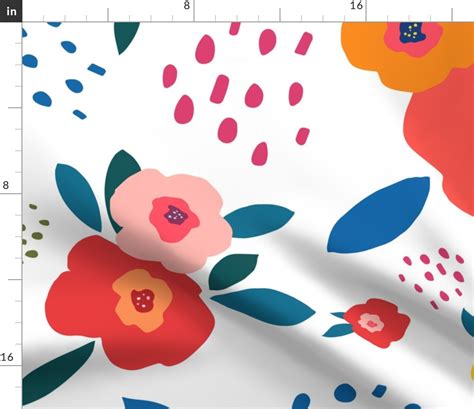Click the 16 mark on left ruler
The width and height of the screenshot is (474, 409).
click(7, 357)
